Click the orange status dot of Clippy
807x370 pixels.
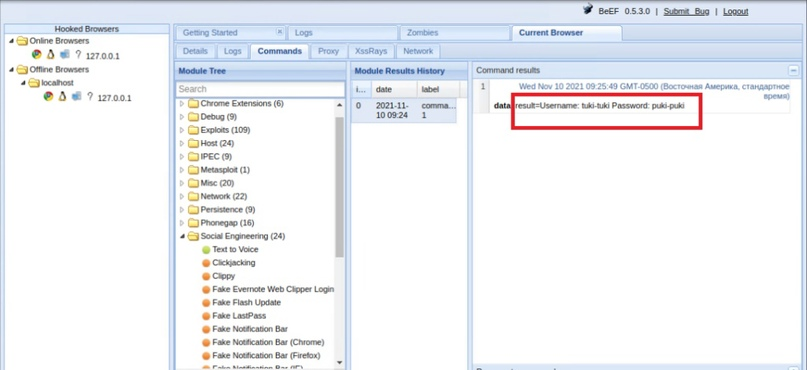point(206,276)
